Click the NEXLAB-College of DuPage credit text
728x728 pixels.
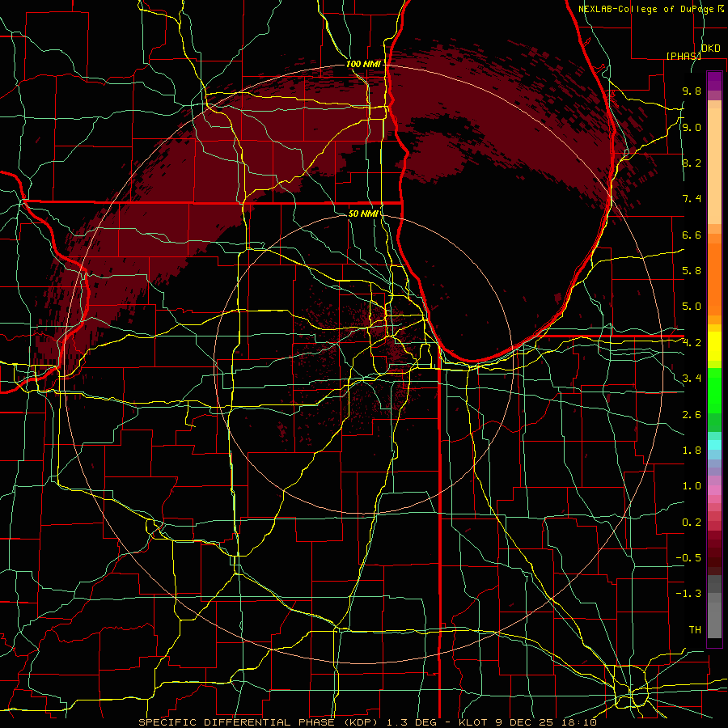[x=645, y=9]
